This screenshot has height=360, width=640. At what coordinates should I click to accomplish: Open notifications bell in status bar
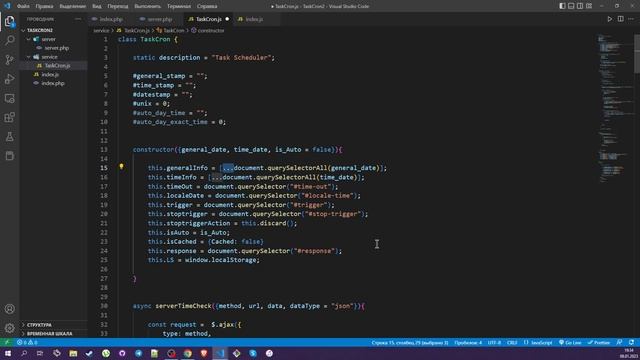coord(631,342)
